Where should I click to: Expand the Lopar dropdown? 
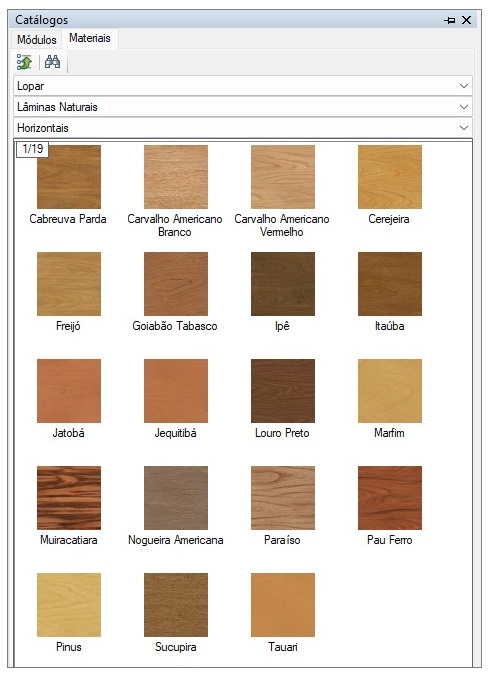243,86
